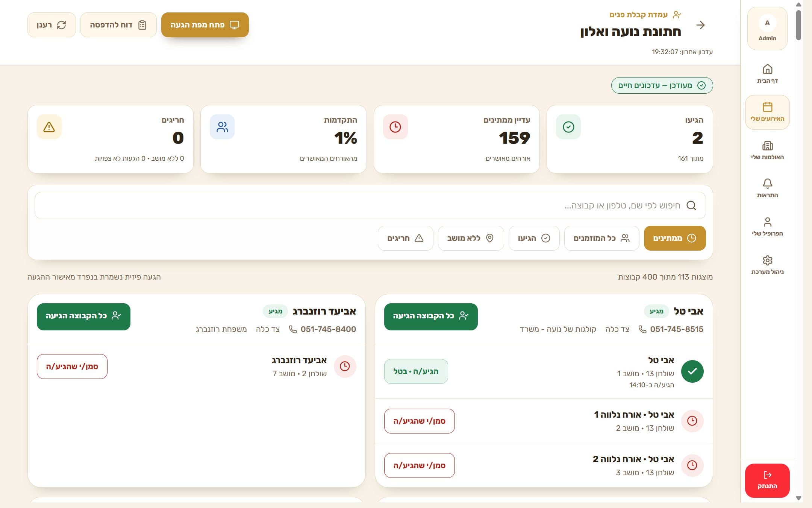812x508 pixels.
Task: Click the מגיע badge next to אבי טל
Action: point(656,311)
